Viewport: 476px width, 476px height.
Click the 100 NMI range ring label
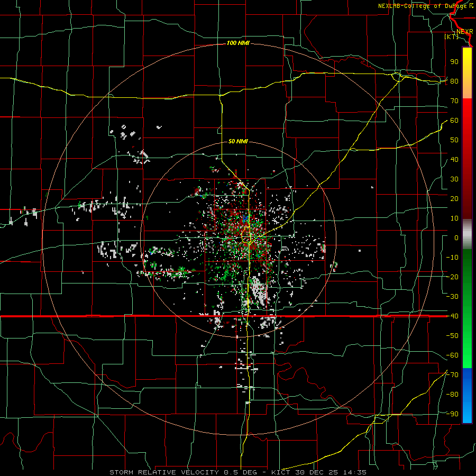coord(238,43)
